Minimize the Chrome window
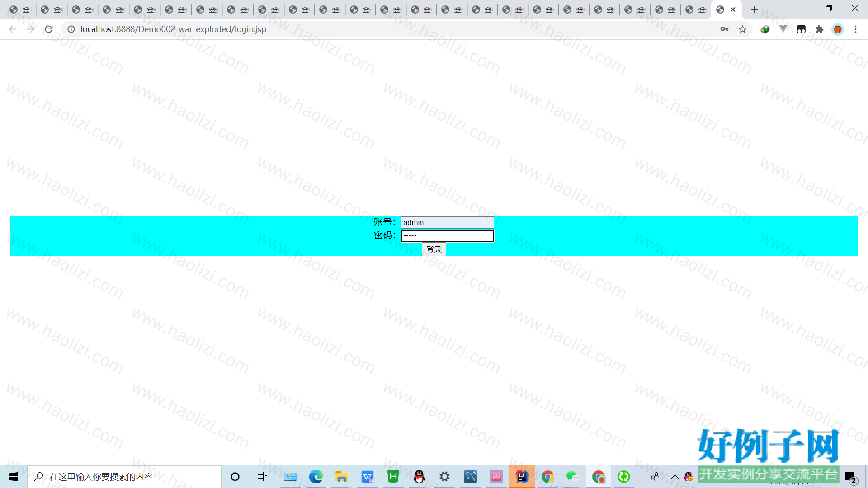Screen dimensions: 868x488 pyautogui.click(x=803, y=9)
